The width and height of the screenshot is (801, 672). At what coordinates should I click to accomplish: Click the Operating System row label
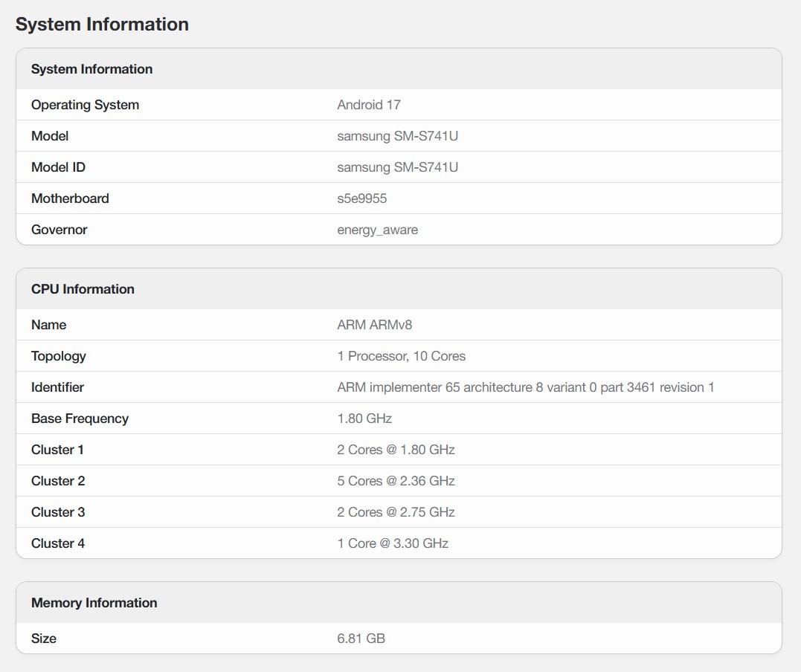[85, 105]
